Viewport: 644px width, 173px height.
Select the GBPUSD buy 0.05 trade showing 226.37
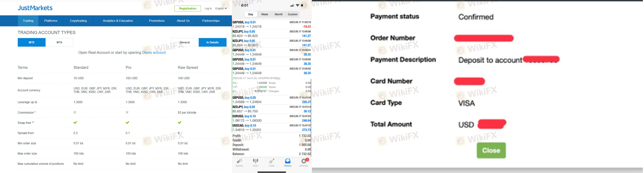click(272, 100)
